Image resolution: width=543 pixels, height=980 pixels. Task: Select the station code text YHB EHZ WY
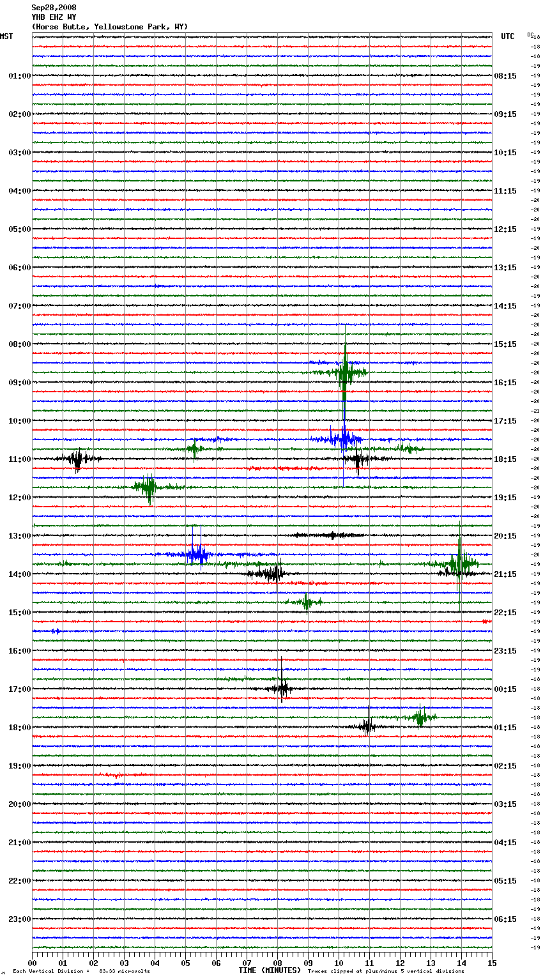pyautogui.click(x=54, y=17)
